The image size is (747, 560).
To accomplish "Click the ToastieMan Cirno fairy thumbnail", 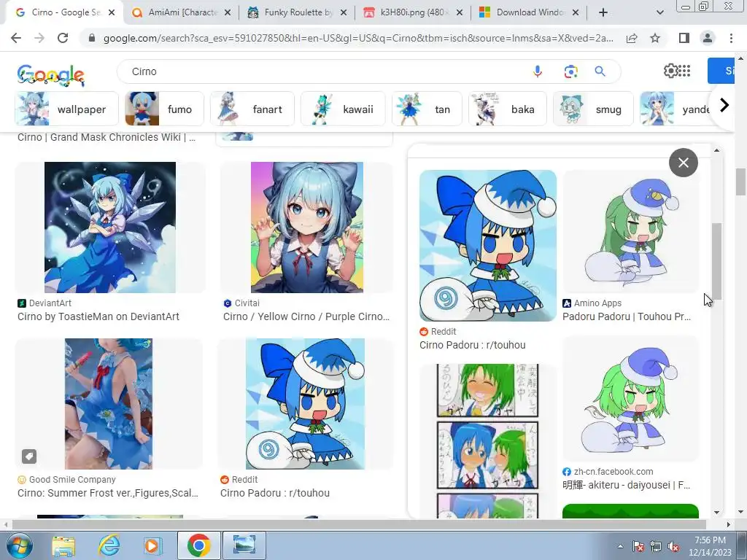I will (x=110, y=227).
